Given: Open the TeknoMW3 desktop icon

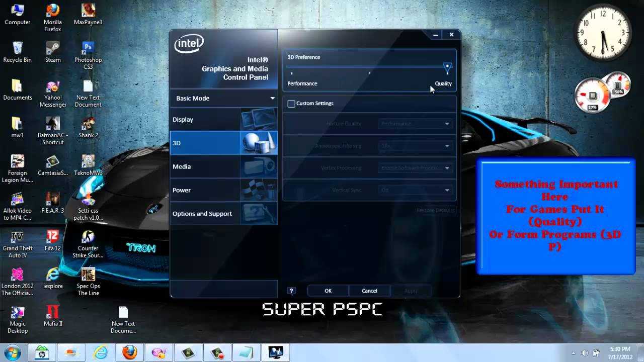Looking at the screenshot, I should pyautogui.click(x=88, y=165).
